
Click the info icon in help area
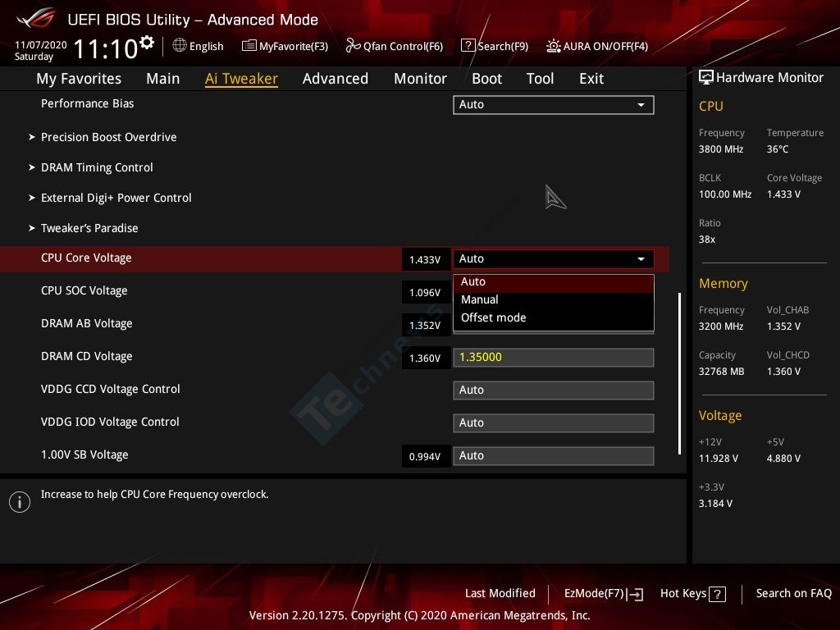tap(20, 502)
